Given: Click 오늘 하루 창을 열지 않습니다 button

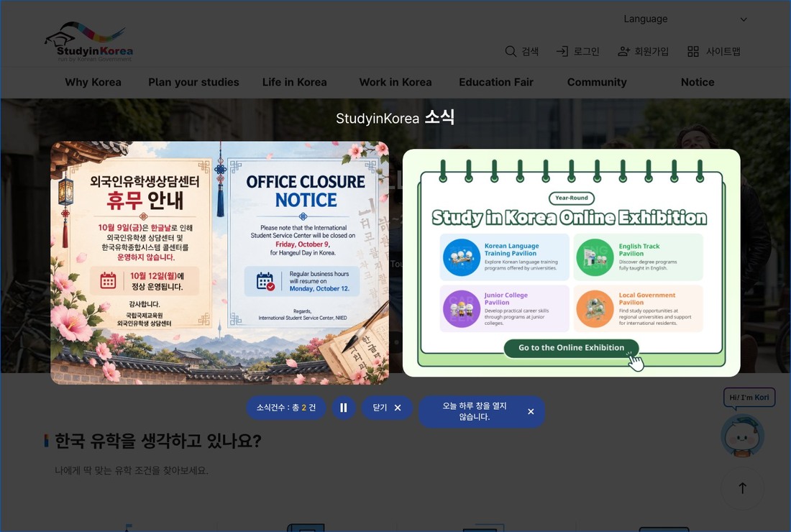Looking at the screenshot, I should coord(482,411).
